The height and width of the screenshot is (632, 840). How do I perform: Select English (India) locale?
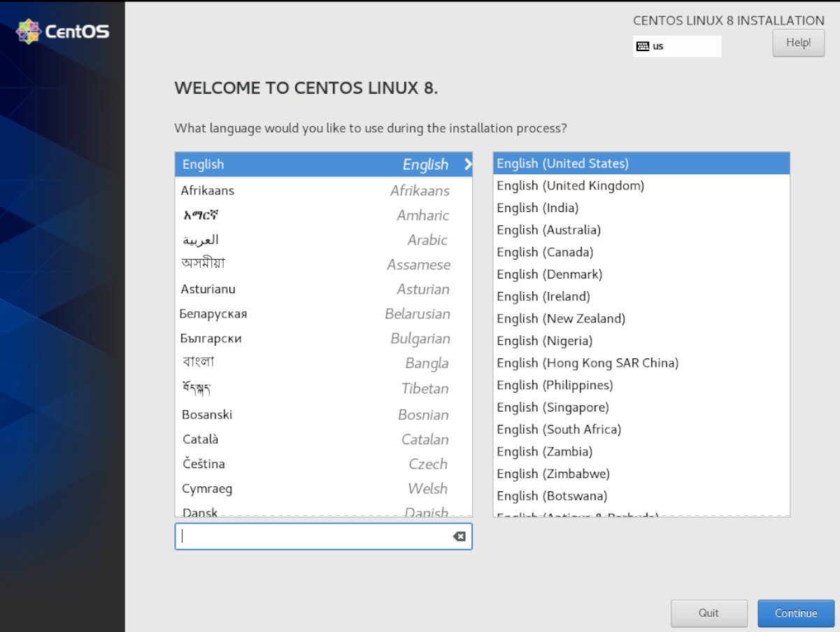[x=537, y=207]
